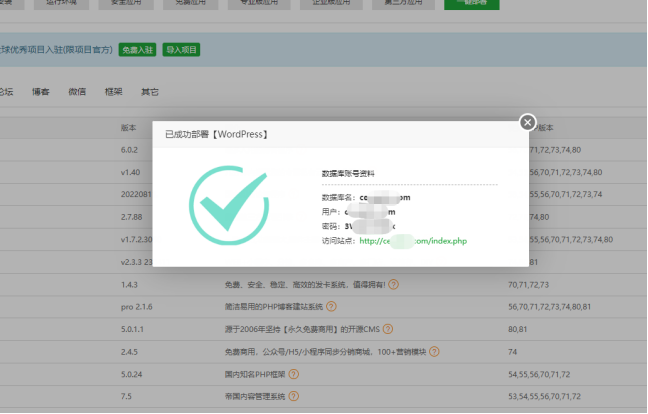
Task: Select version cell pro 2.1.6
Action: click(136, 307)
